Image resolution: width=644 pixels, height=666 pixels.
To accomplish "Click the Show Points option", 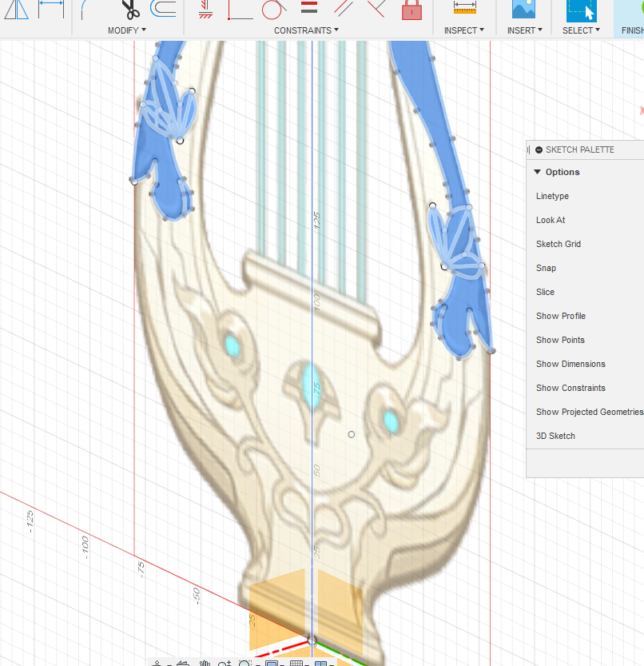I will click(560, 341).
